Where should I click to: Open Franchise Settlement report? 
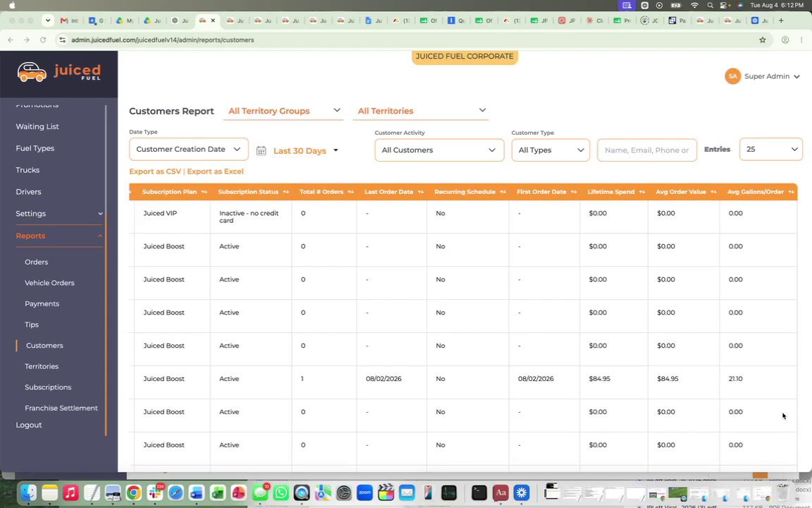(x=61, y=408)
